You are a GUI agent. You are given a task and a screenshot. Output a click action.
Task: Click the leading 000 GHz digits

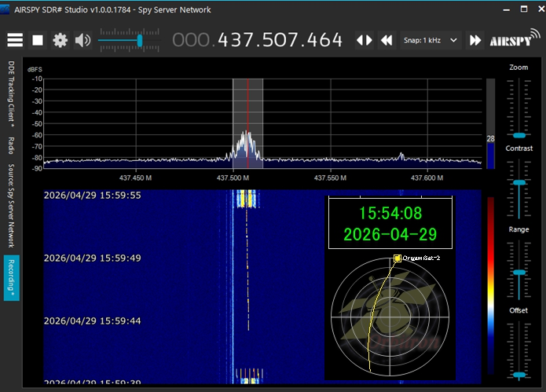[191, 40]
